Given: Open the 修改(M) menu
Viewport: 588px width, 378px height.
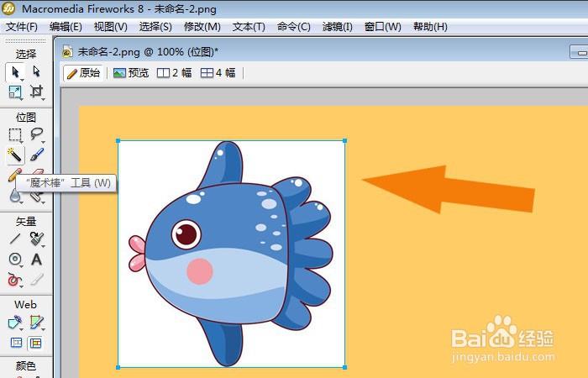Looking at the screenshot, I should coord(202,27).
